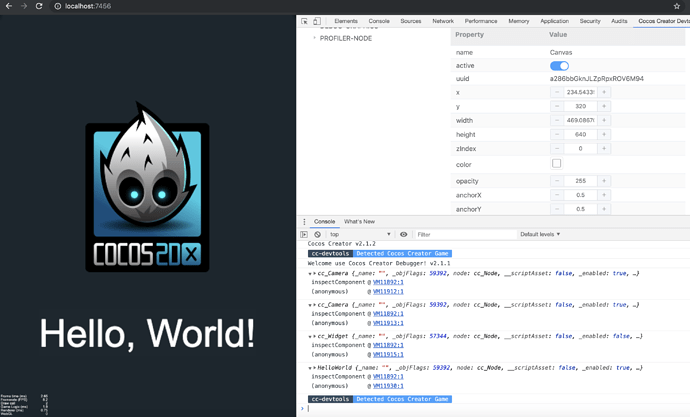Toggle the device toolbar icon
Image resolution: width=690 pixels, height=417 pixels.
pyautogui.click(x=317, y=21)
